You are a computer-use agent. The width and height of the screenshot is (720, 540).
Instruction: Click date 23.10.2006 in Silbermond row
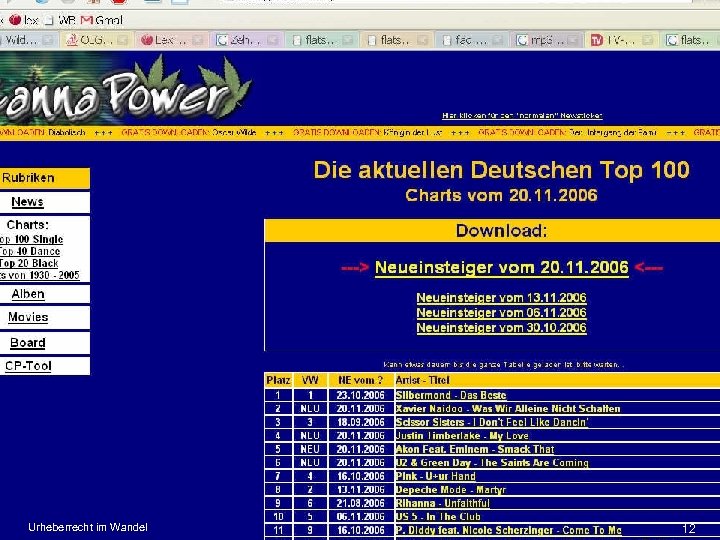pos(360,395)
